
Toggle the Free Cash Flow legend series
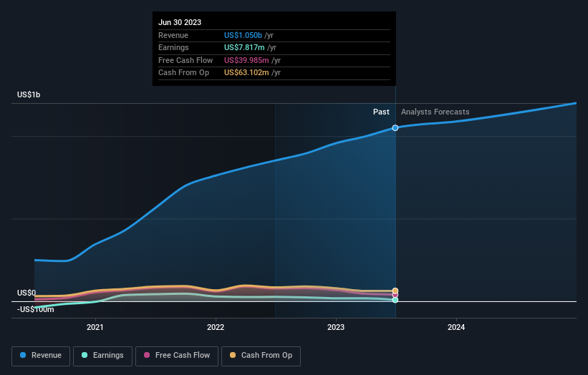click(x=177, y=356)
